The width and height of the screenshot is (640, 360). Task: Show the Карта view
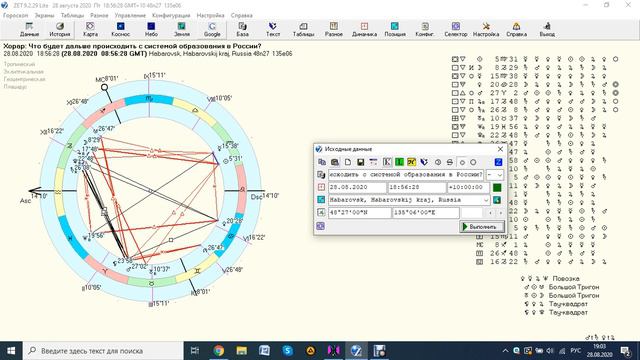tap(90, 30)
